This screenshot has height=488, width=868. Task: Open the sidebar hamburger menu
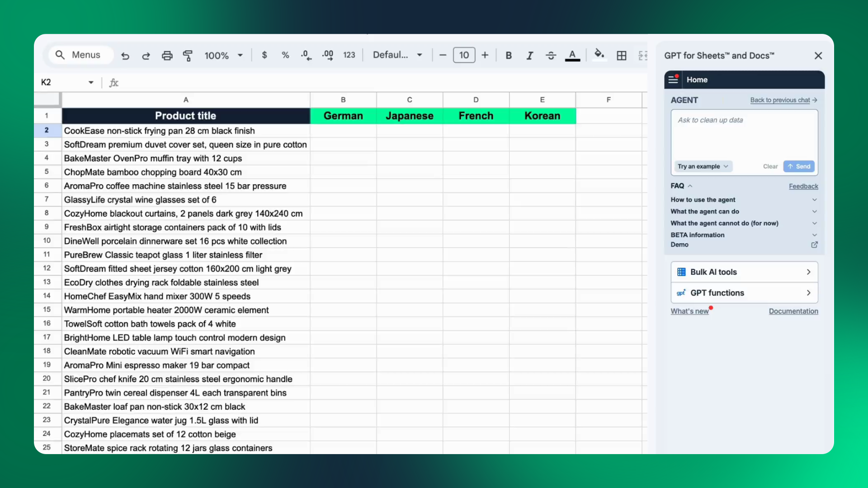(x=673, y=80)
